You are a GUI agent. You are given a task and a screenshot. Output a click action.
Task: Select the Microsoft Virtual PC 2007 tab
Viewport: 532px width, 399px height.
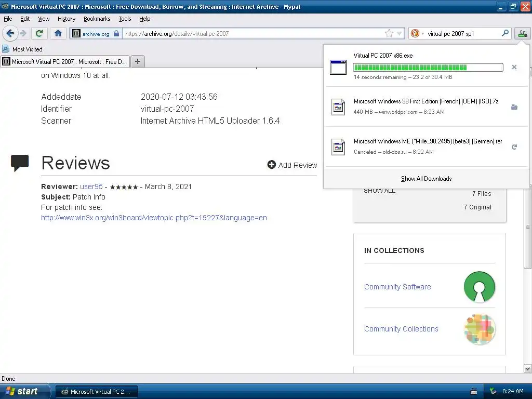coord(65,61)
